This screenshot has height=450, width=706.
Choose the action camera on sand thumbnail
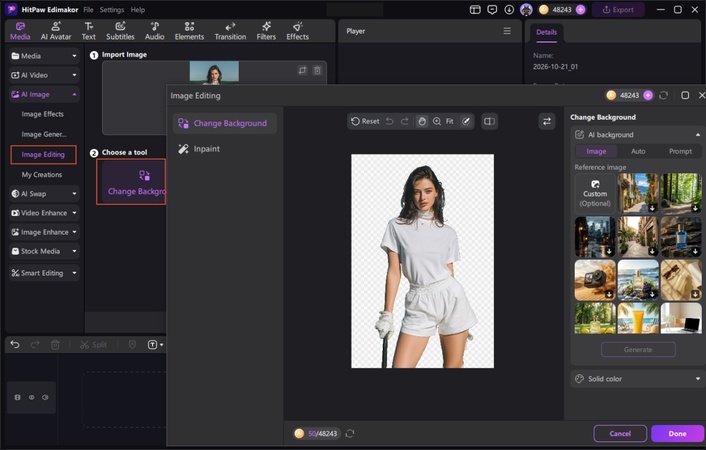[x=595, y=280]
